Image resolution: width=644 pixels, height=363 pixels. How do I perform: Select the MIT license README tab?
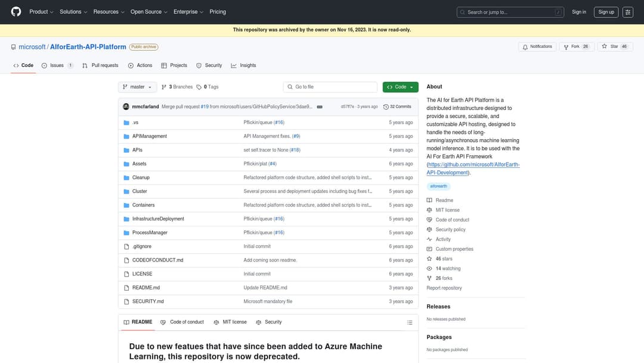(x=230, y=322)
